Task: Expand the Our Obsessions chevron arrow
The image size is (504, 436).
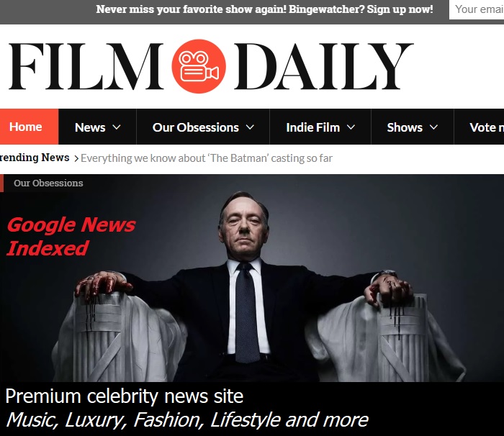Action: [x=250, y=127]
